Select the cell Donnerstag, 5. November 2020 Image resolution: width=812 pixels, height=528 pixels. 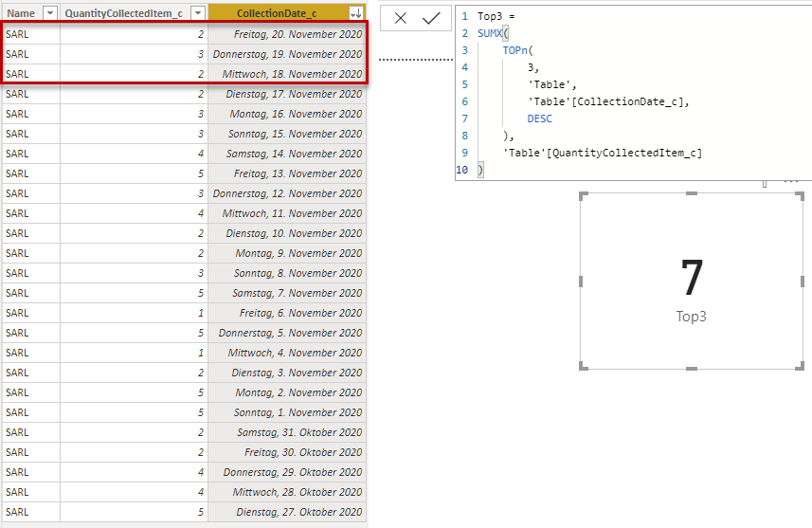[x=287, y=333]
